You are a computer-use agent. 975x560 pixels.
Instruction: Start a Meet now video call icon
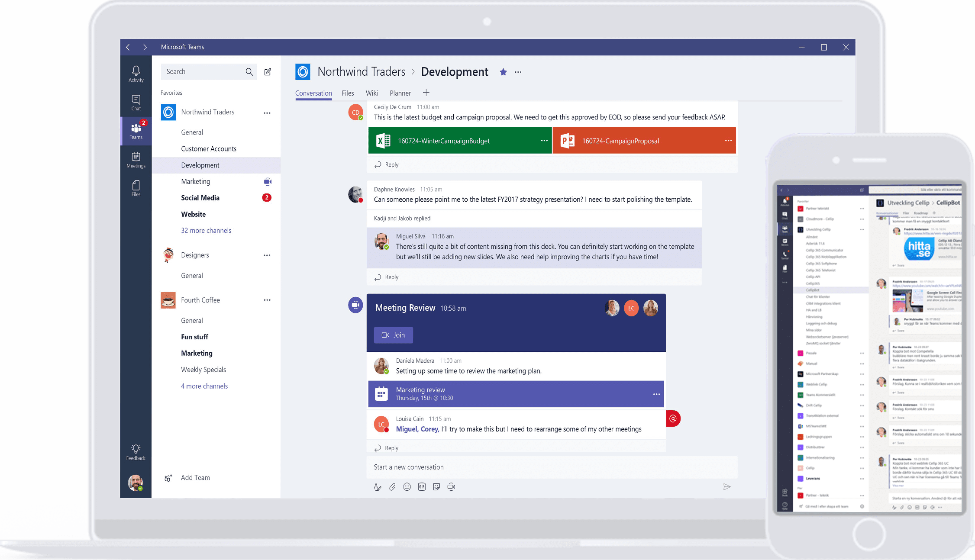(x=451, y=487)
